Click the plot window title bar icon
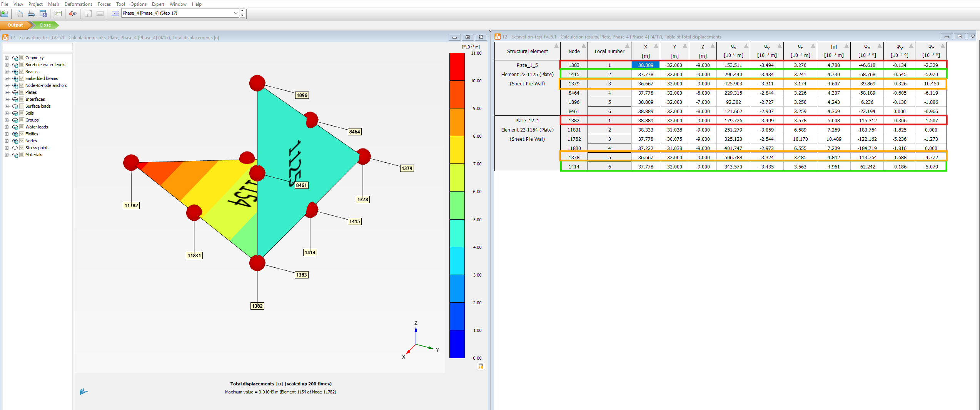 point(5,37)
